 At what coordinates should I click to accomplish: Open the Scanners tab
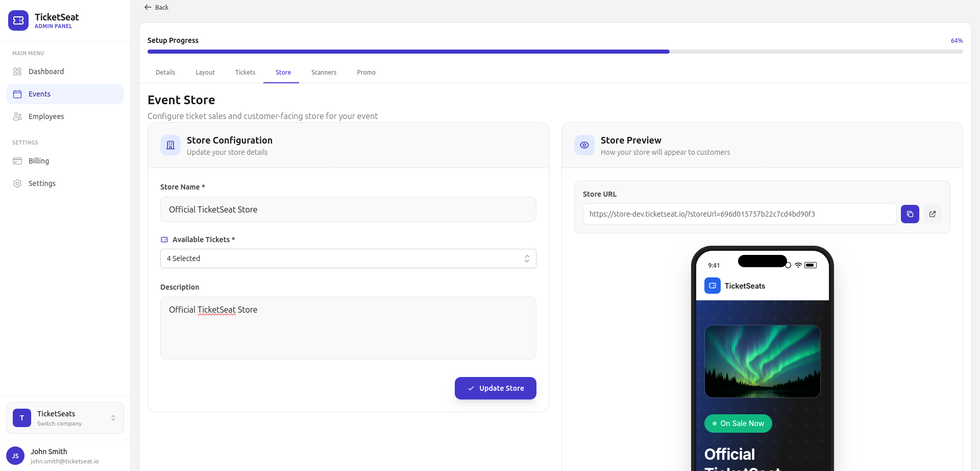coord(324,73)
